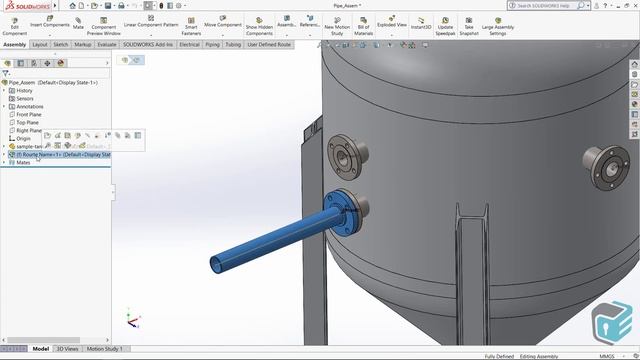Click the Search SOLIDWORKS Help field
The width and height of the screenshot is (640, 360).
coord(546,6)
